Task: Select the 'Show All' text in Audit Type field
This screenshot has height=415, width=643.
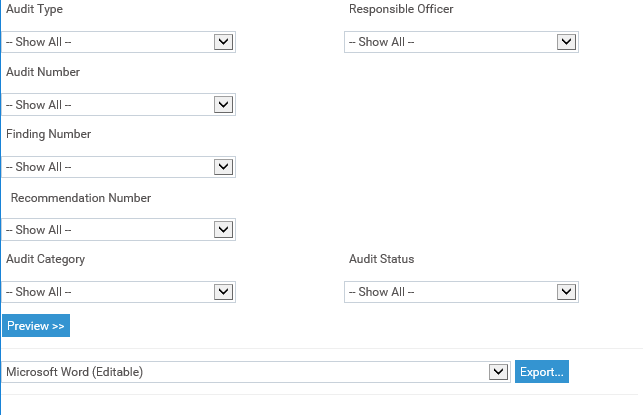Action: [39, 42]
